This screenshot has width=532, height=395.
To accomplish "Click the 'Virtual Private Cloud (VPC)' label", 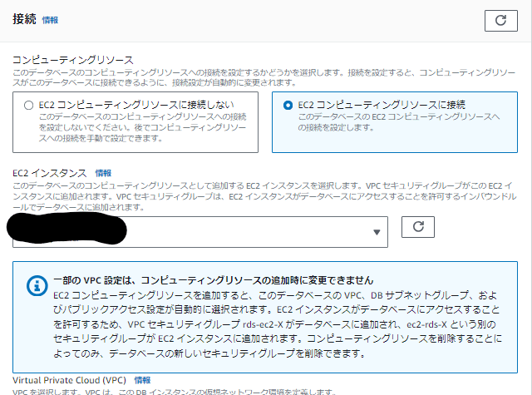I will tap(69, 380).
